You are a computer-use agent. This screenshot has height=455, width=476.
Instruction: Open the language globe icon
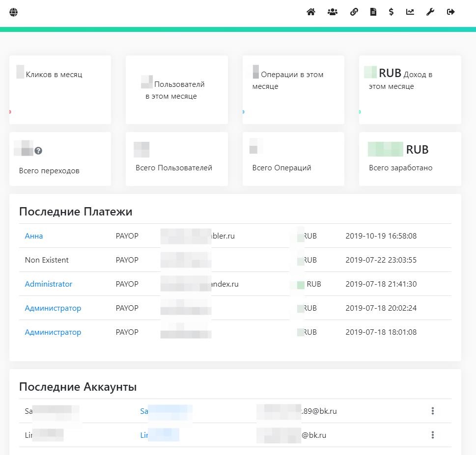13,12
